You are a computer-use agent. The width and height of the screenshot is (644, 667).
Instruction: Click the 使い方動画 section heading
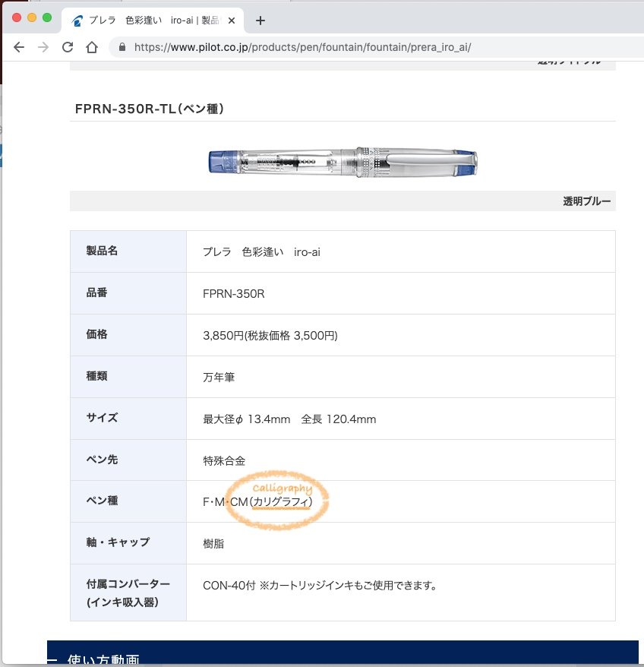click(103, 659)
